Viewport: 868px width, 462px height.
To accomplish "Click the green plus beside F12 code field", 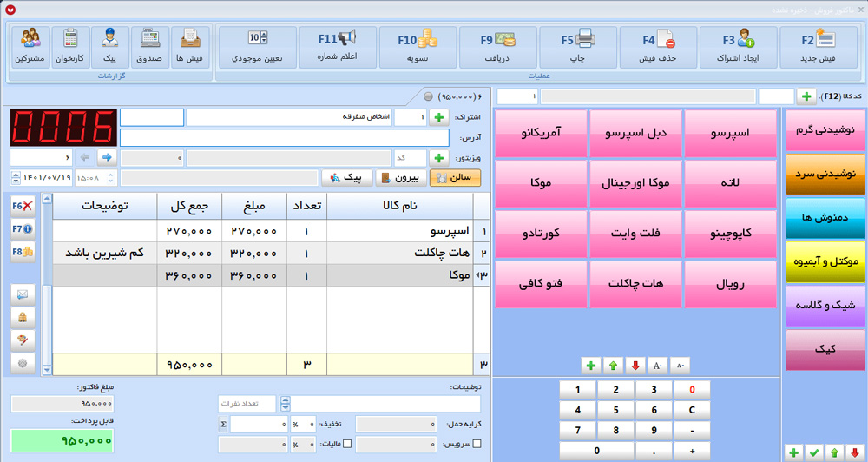I will pyautogui.click(x=806, y=96).
